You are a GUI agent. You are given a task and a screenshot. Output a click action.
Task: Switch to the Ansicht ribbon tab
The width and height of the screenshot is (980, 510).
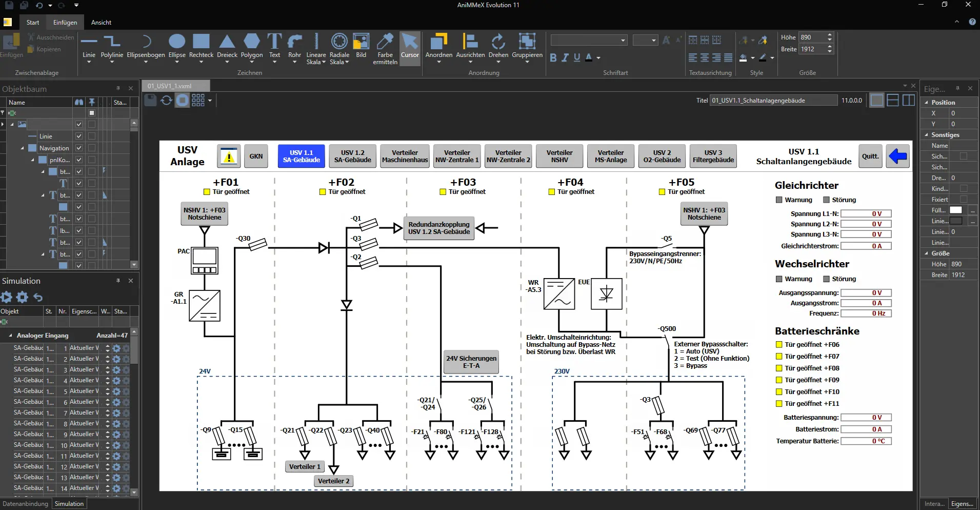point(101,23)
